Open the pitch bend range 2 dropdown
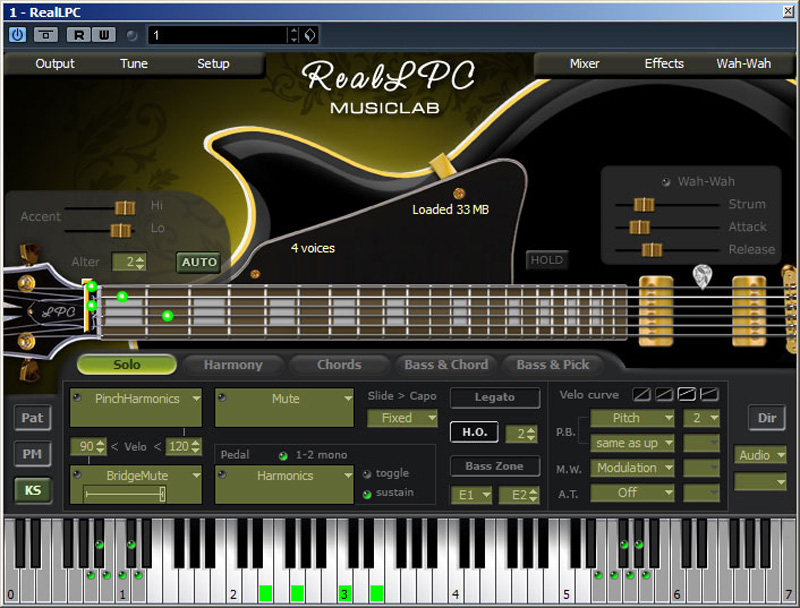800x608 pixels. point(702,418)
